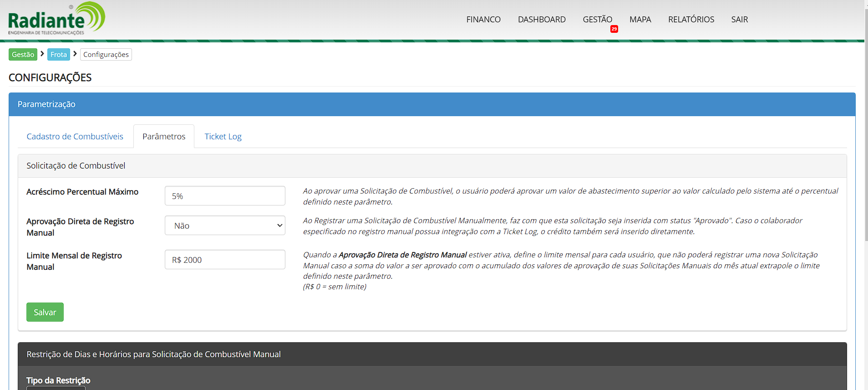This screenshot has width=868, height=390.
Task: Open the FINANCO menu
Action: tap(483, 20)
